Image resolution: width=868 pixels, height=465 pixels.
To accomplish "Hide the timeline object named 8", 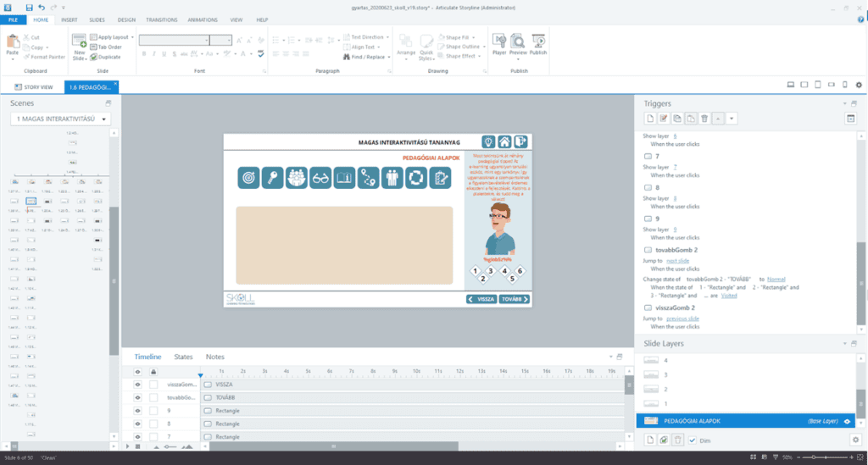I will [138, 424].
